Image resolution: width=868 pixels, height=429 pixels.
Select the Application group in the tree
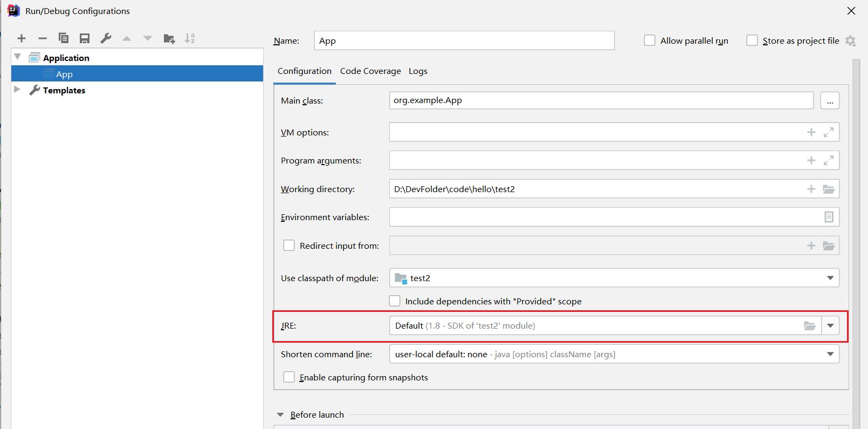(66, 58)
